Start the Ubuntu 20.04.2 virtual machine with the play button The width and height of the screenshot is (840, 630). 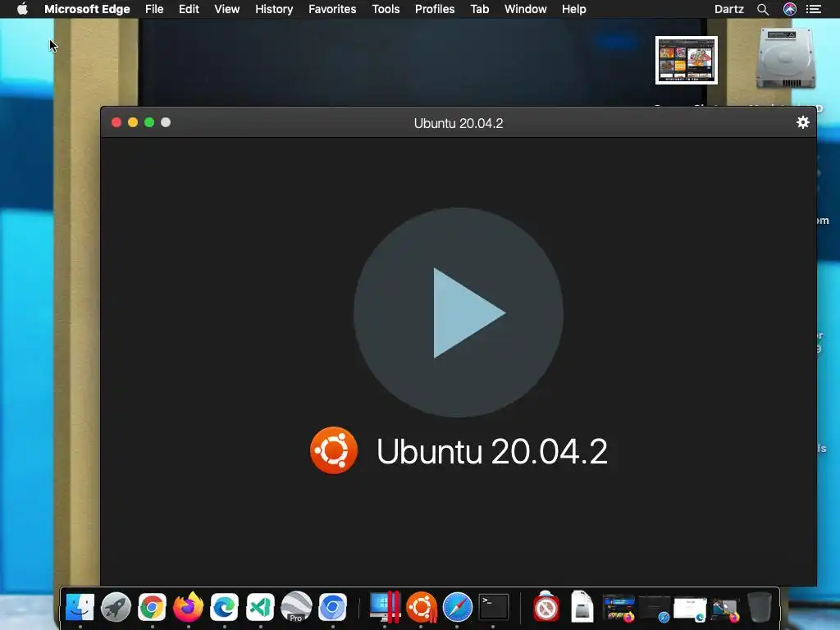coord(458,313)
